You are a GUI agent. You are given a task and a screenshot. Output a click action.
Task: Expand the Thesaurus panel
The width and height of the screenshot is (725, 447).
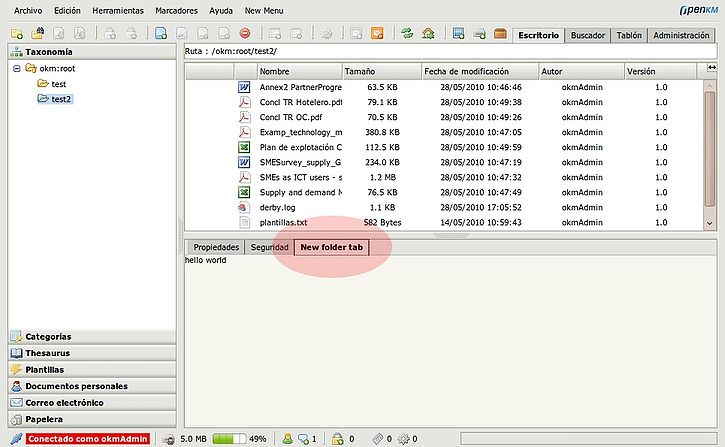coord(92,353)
